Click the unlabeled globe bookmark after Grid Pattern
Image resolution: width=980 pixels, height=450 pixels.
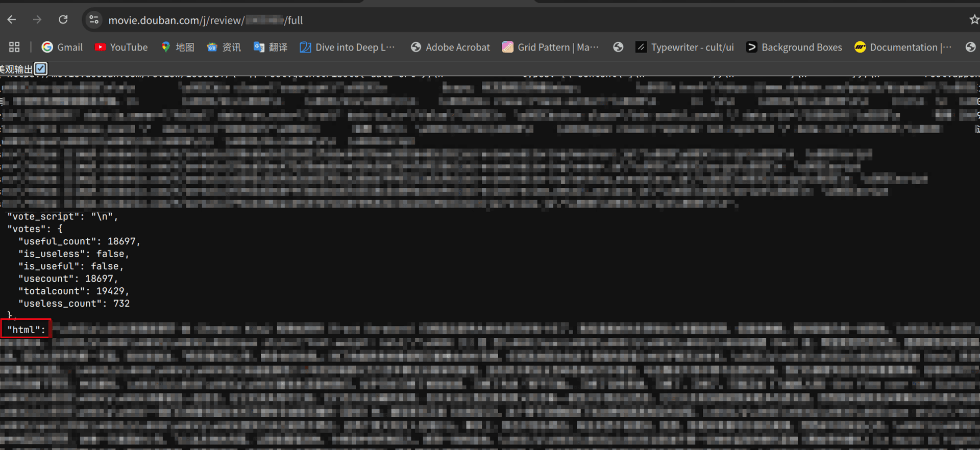[x=618, y=47]
